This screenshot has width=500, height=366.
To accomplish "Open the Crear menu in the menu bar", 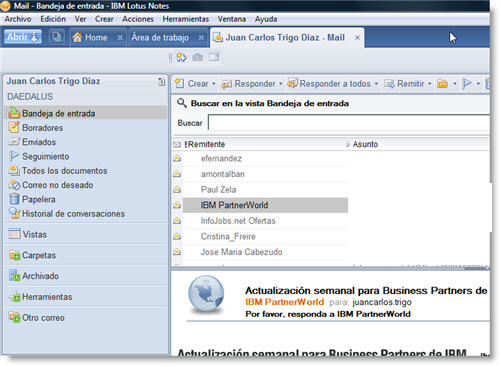I will click(x=104, y=19).
